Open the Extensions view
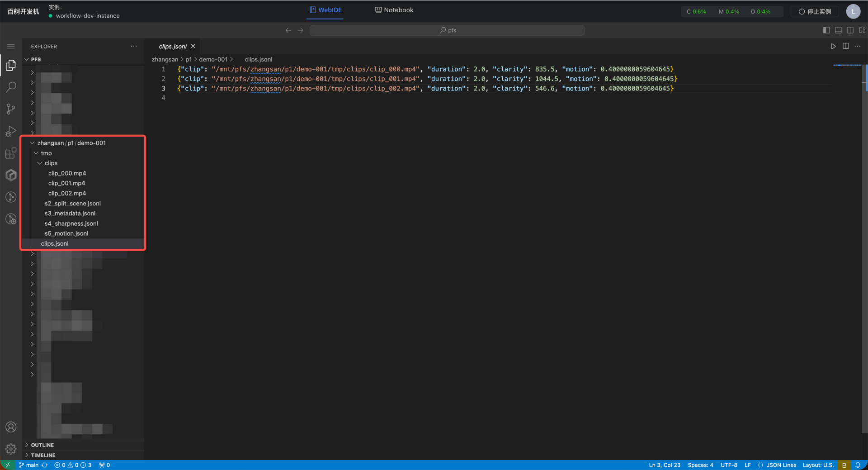 11,153
